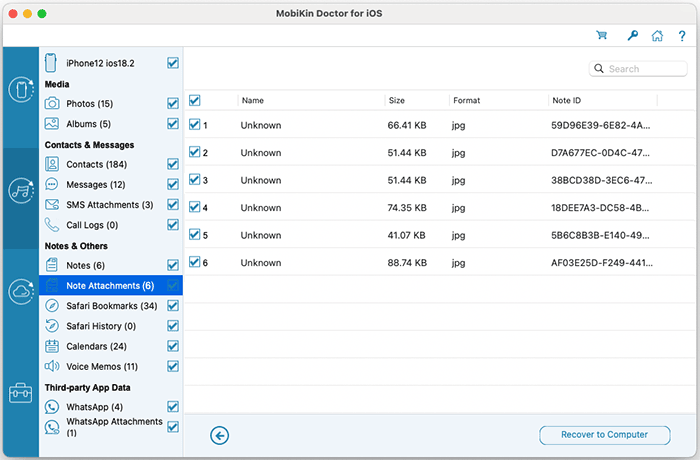Sort by the Note ID column header
The image size is (700, 460).
point(567,100)
